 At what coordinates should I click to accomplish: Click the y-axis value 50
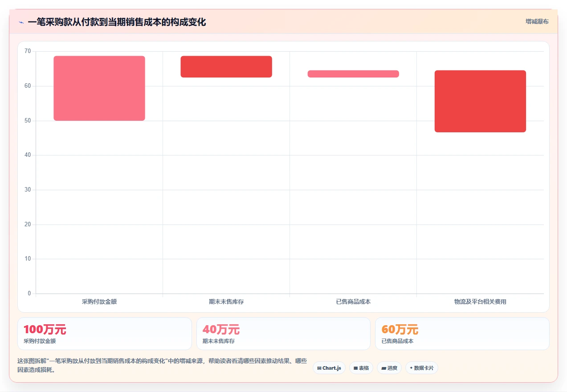tap(28, 121)
